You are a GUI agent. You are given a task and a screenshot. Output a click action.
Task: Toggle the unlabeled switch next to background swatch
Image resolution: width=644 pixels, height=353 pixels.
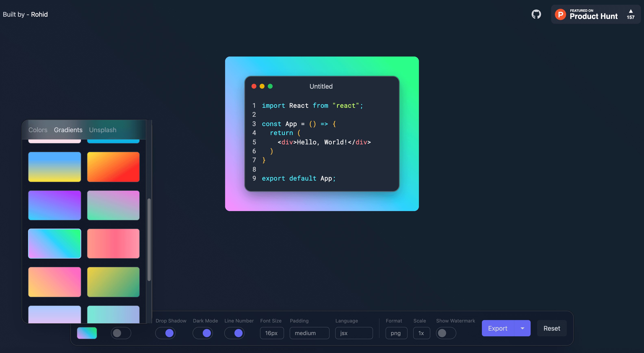click(121, 333)
